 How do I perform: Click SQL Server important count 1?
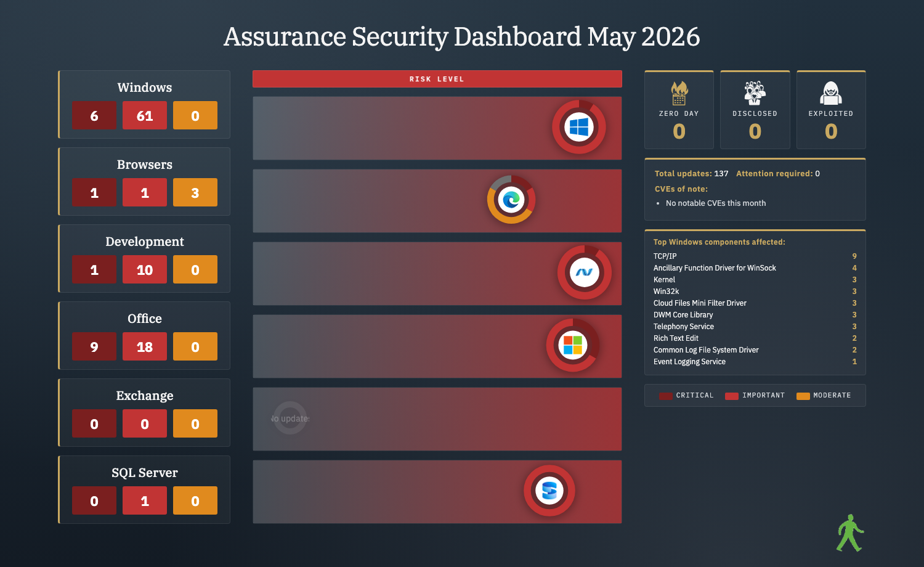[x=145, y=500]
